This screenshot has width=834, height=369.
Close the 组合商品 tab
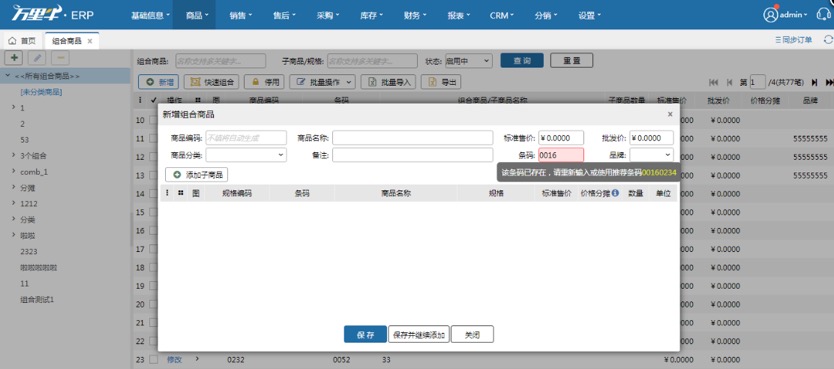89,41
